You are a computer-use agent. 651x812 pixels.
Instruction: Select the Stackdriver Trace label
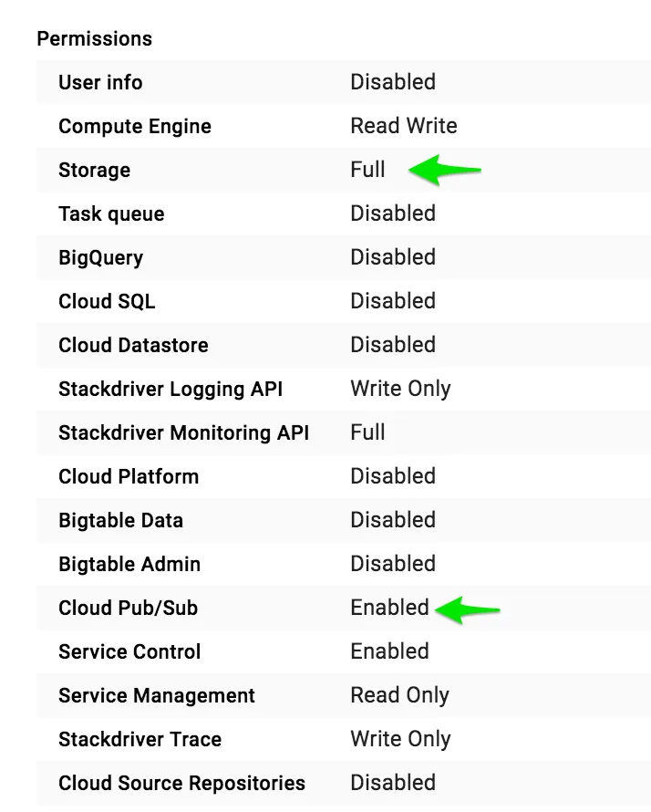tap(139, 740)
